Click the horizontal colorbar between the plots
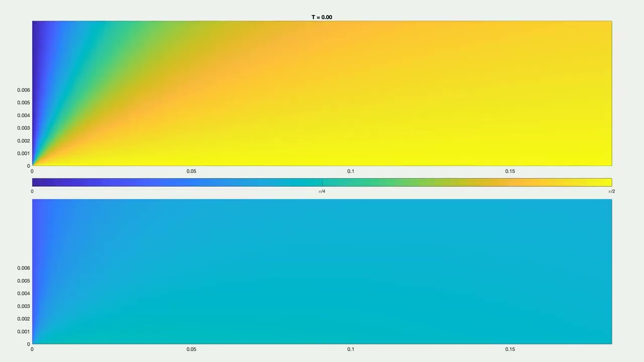 322,182
